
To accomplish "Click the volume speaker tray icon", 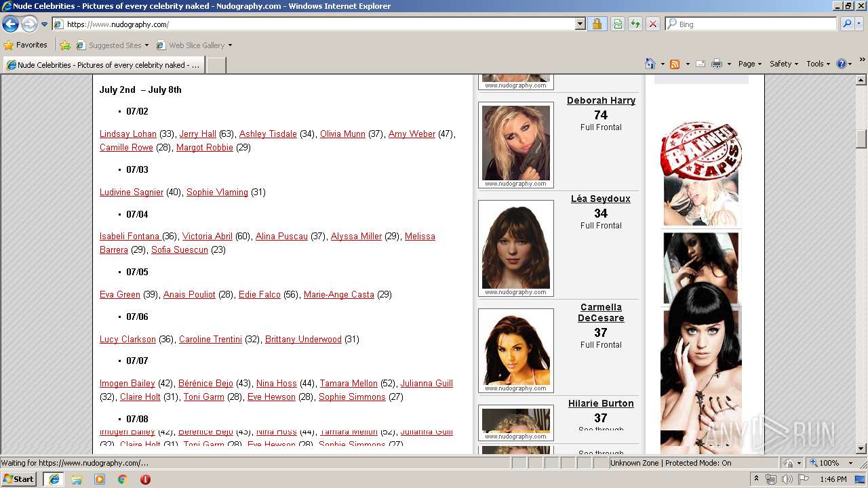I will click(787, 479).
